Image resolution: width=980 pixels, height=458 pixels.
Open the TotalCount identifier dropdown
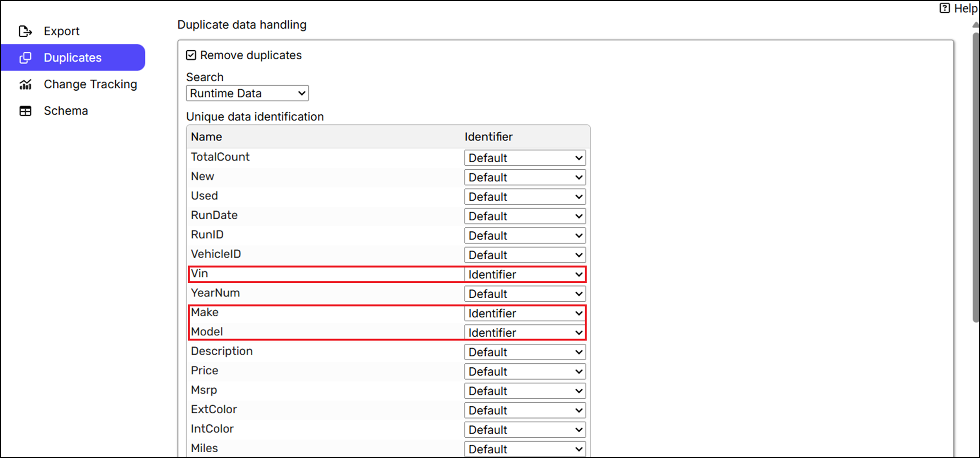coord(525,158)
